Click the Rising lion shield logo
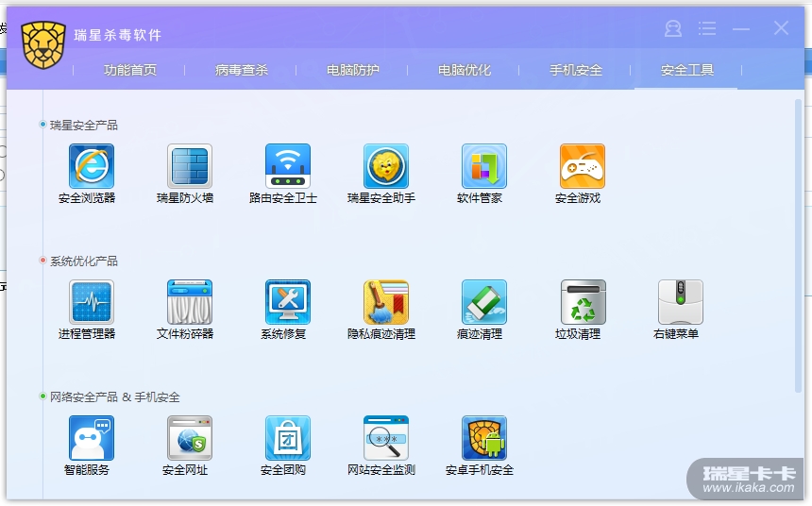 (43, 44)
